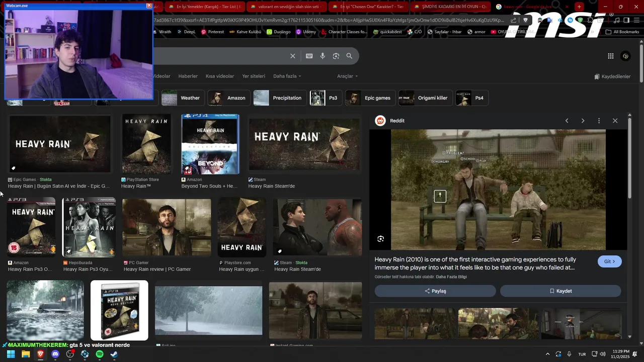Open the Udemy bookmark
The image size is (644, 362).
click(x=306, y=32)
